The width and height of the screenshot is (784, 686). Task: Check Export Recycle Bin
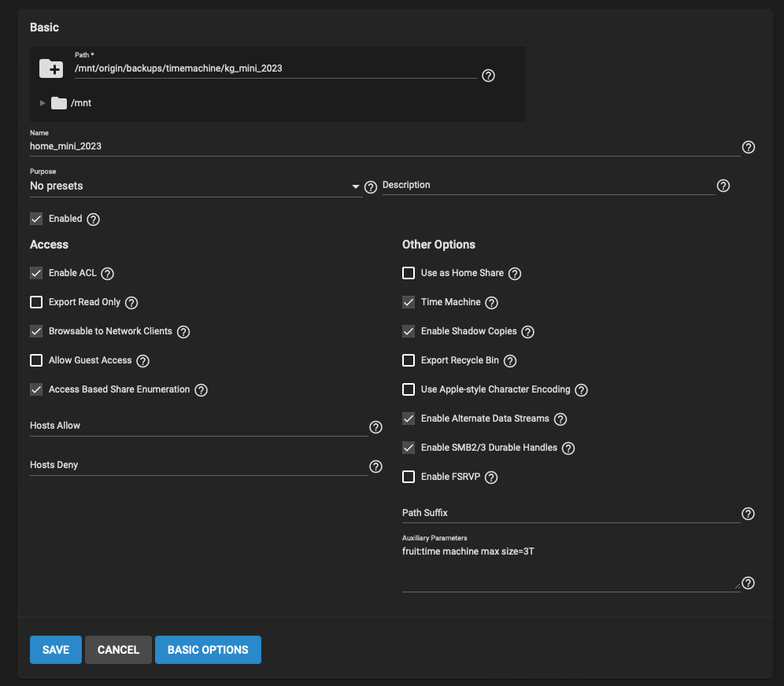tap(409, 360)
